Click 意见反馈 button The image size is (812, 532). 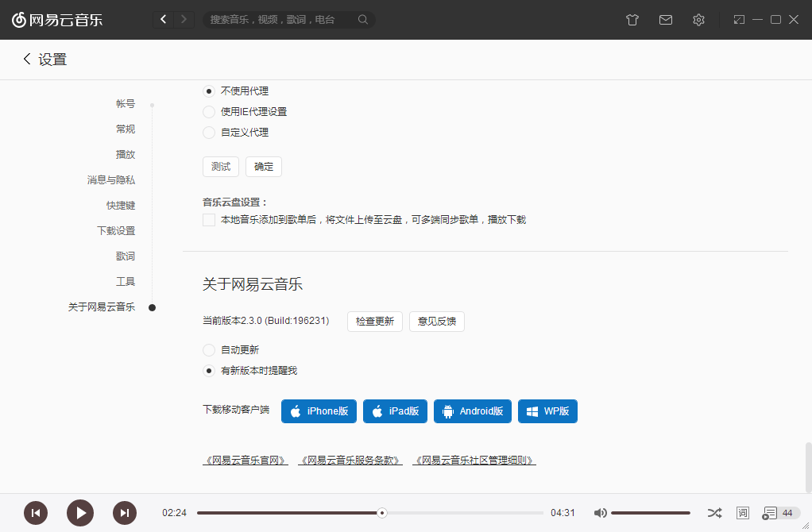click(436, 322)
